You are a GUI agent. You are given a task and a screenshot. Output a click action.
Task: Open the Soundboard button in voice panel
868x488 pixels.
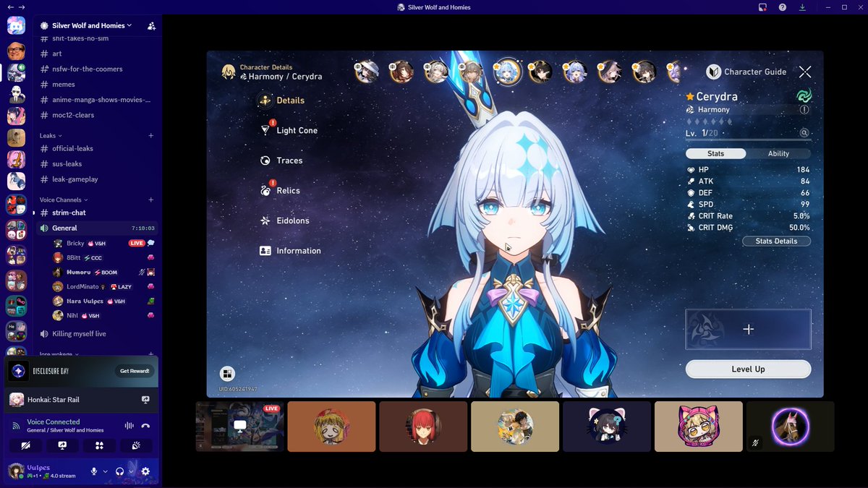[x=136, y=445]
